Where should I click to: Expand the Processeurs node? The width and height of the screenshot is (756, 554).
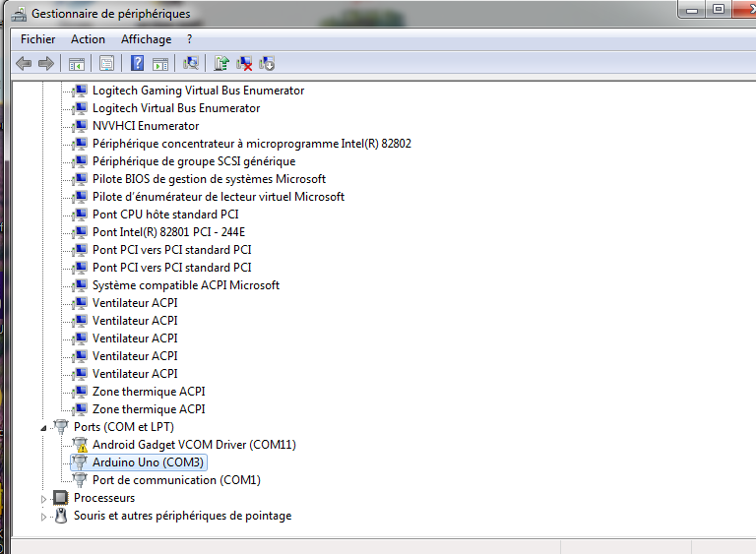pyautogui.click(x=43, y=499)
